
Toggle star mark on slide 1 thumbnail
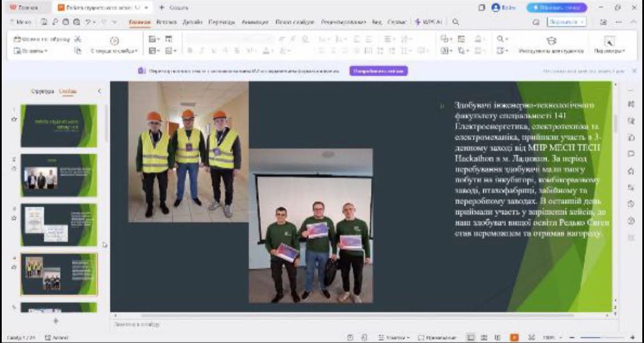pos(14,119)
